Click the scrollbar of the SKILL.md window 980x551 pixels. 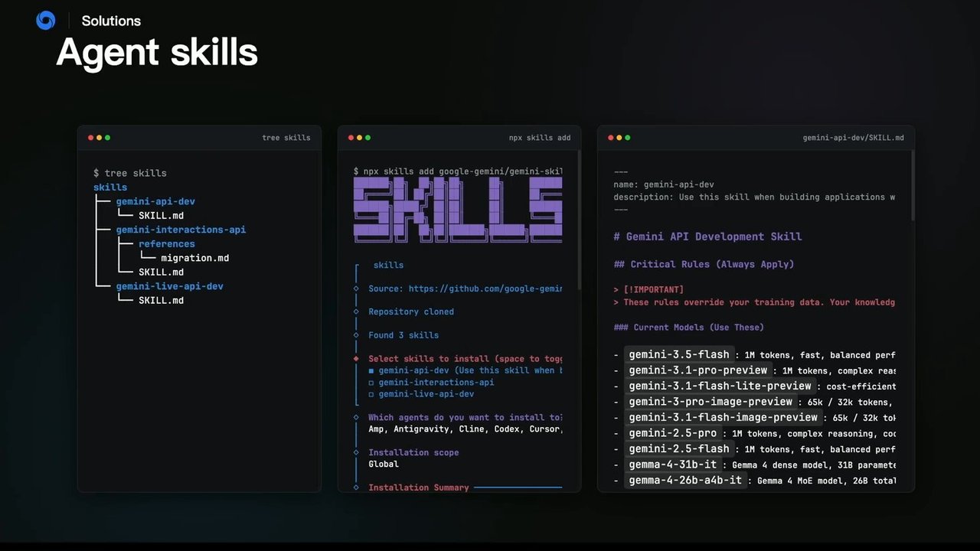click(x=912, y=185)
